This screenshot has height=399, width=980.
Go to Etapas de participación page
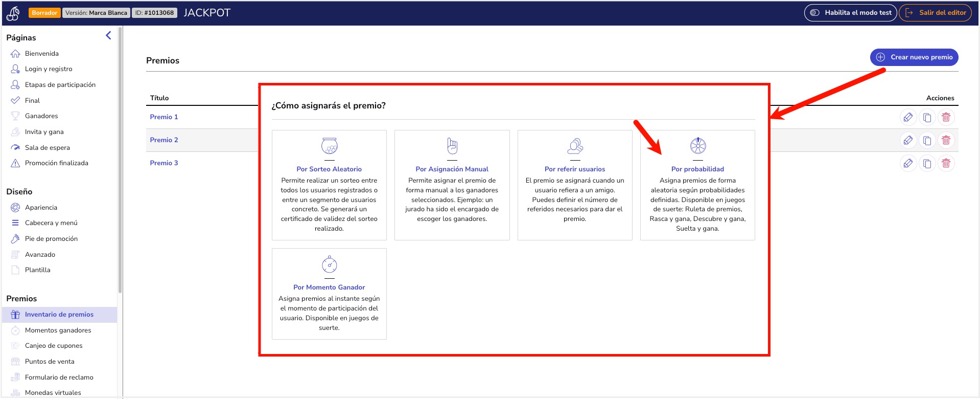tap(60, 85)
